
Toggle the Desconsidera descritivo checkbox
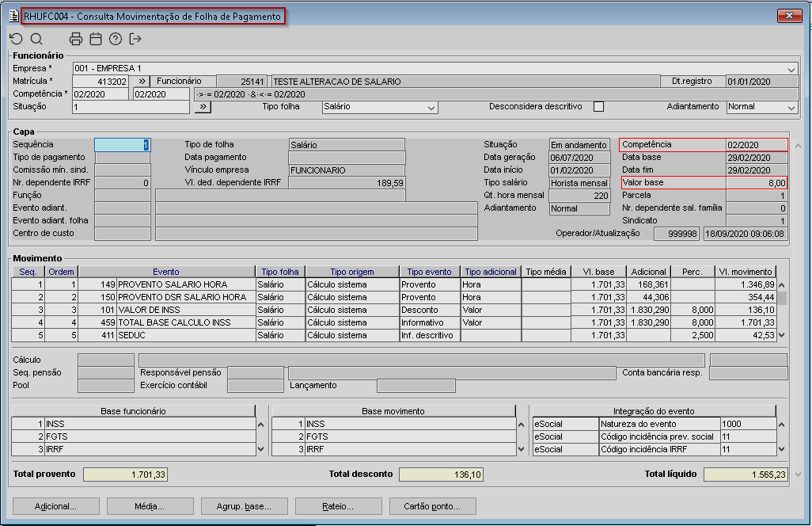[598, 107]
